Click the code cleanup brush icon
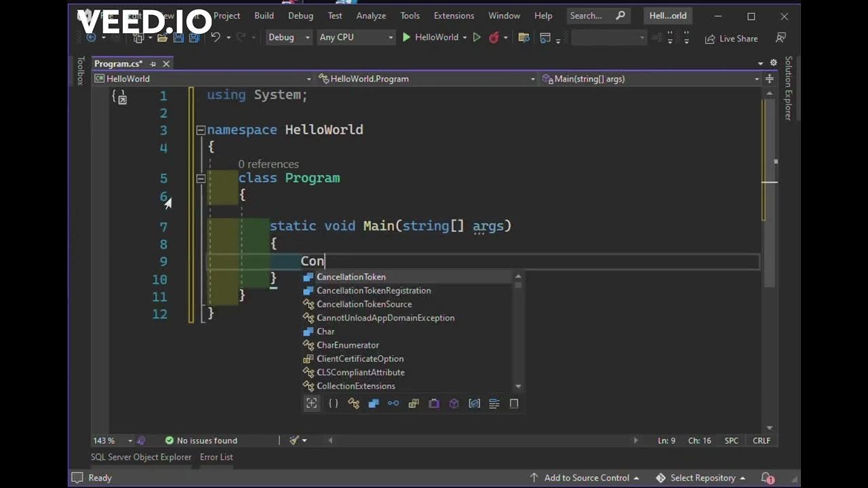This screenshot has width=868, height=488. click(294, 441)
